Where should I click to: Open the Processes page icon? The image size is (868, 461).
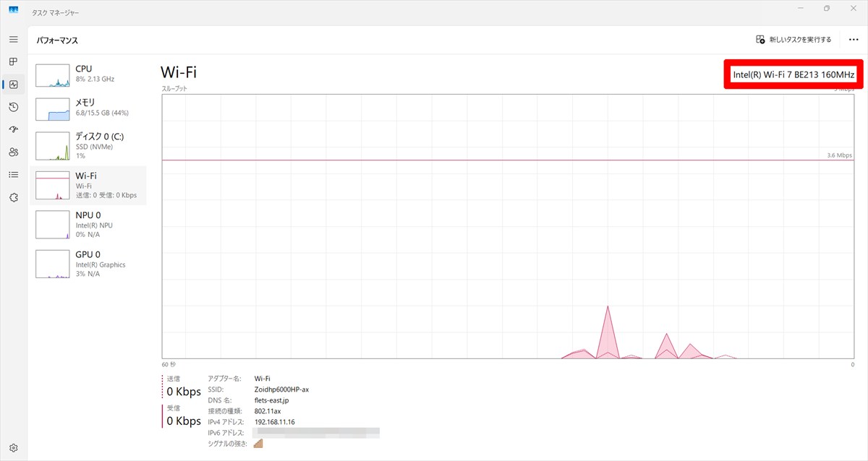point(13,62)
